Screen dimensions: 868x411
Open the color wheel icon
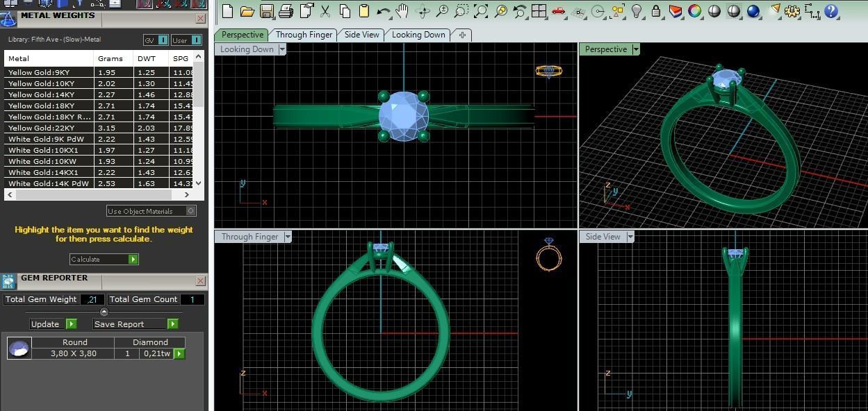(x=694, y=11)
